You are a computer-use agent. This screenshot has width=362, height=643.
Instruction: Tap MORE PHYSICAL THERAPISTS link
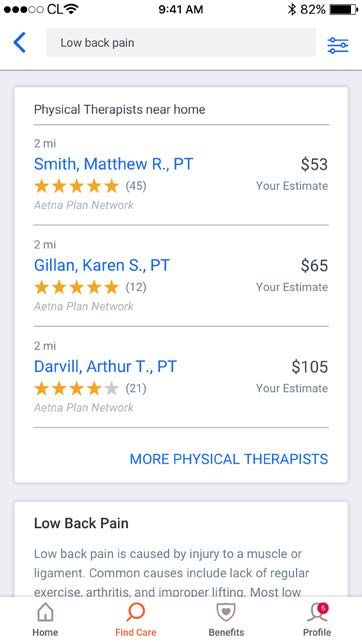[229, 459]
